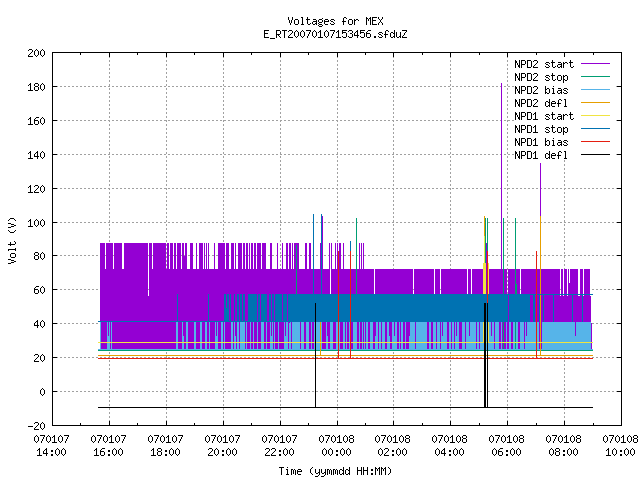Click the y-axis tick value 180

click(x=36, y=87)
